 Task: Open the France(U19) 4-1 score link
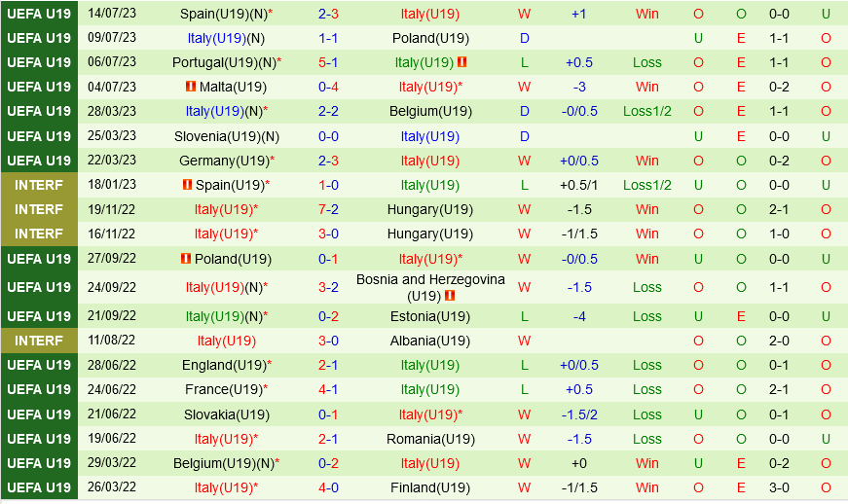coord(328,389)
